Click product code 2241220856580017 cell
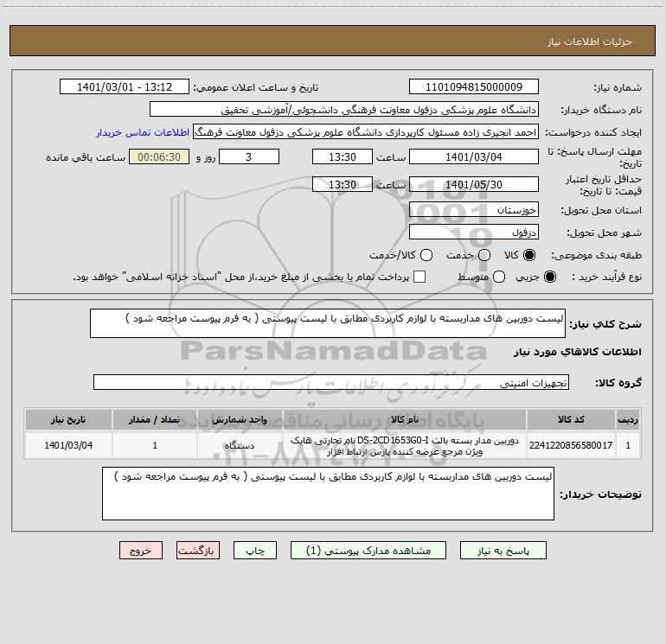This screenshot has height=644, width=666. tap(571, 445)
